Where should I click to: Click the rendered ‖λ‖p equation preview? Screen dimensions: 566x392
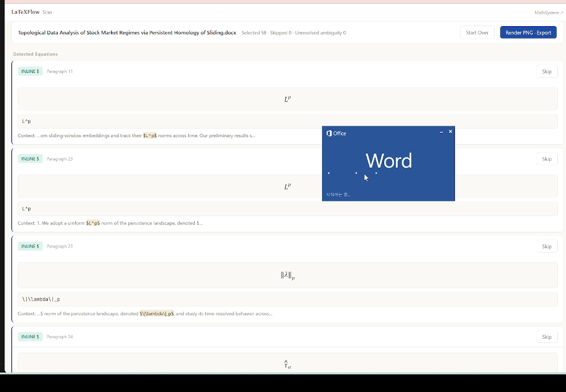[287, 275]
